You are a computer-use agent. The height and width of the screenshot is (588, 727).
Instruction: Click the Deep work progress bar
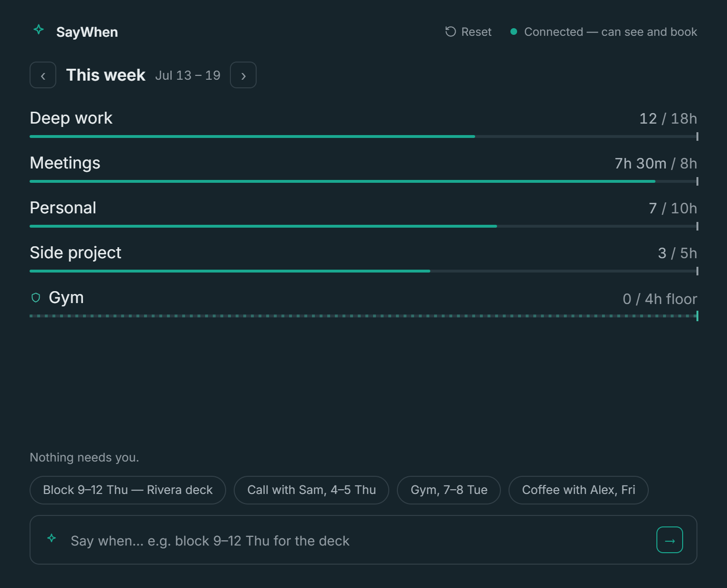click(363, 136)
